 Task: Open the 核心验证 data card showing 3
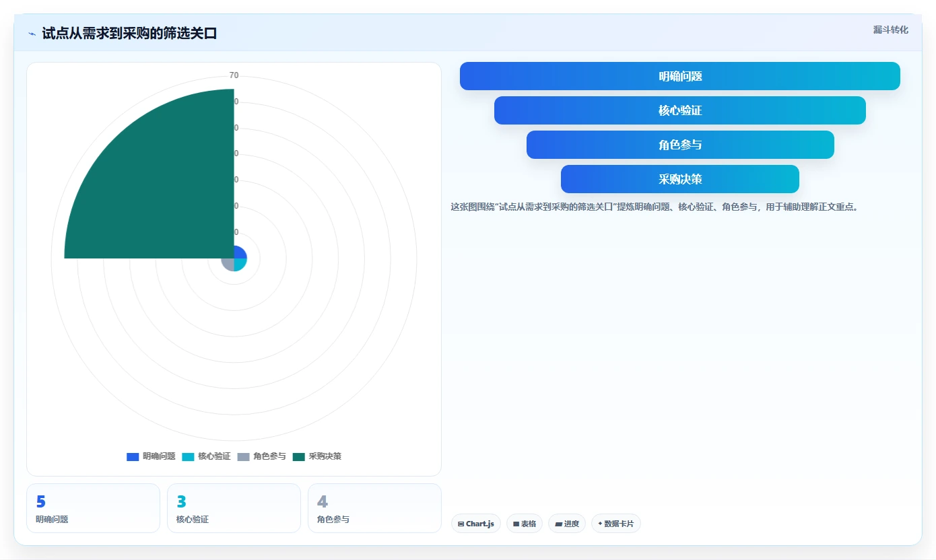click(x=234, y=508)
